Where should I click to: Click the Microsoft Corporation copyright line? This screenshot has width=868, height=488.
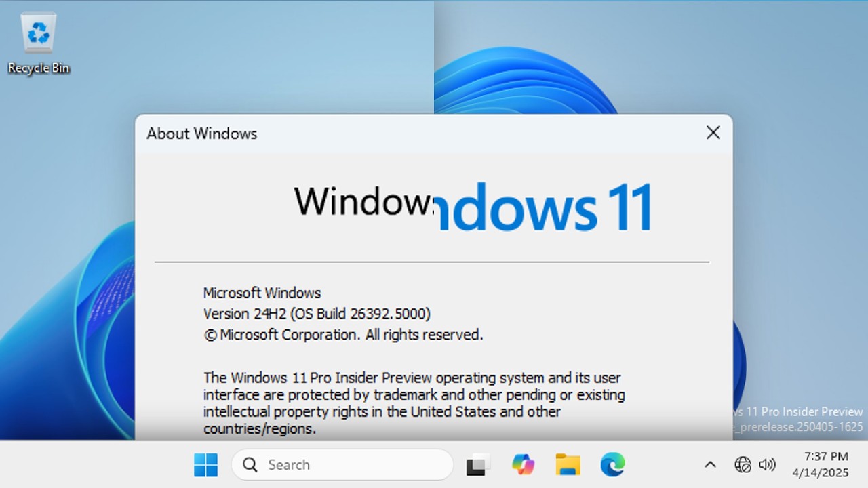[343, 335]
